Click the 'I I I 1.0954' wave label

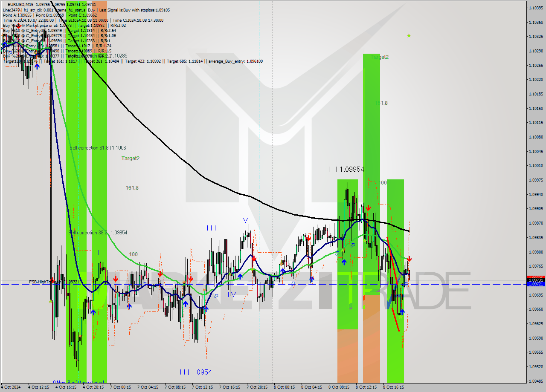[x=196, y=372]
